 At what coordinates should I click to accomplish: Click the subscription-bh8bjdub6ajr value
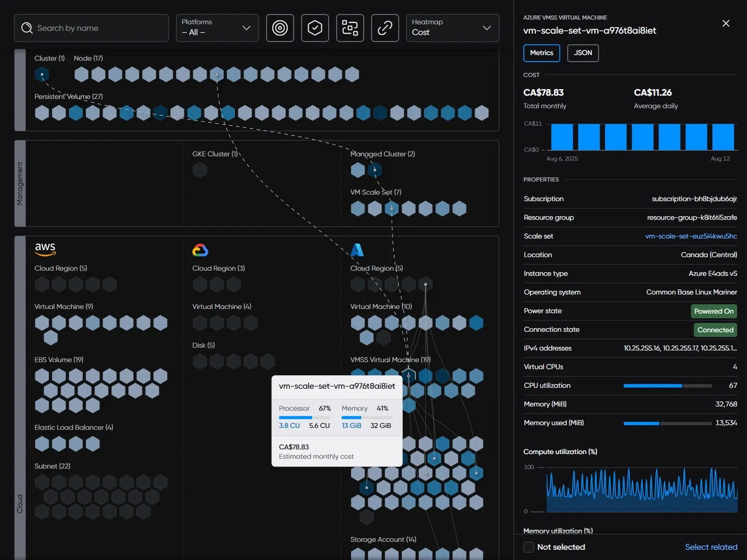(694, 199)
